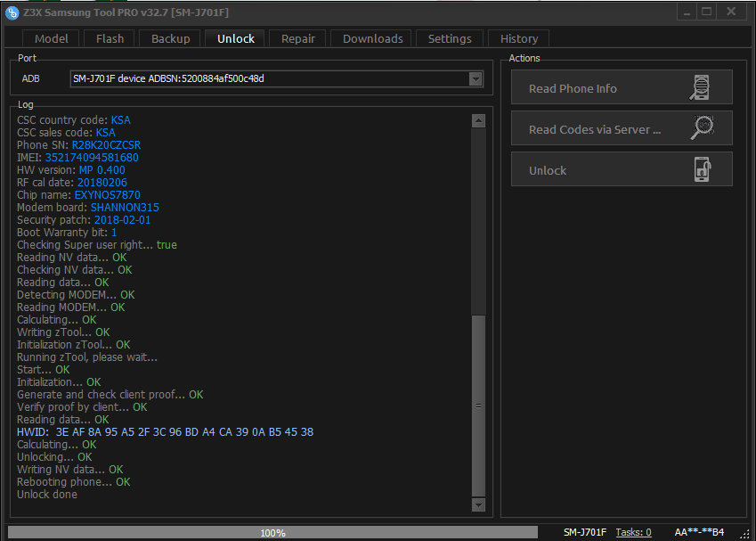Click the Writing NV data OK line

(70, 469)
